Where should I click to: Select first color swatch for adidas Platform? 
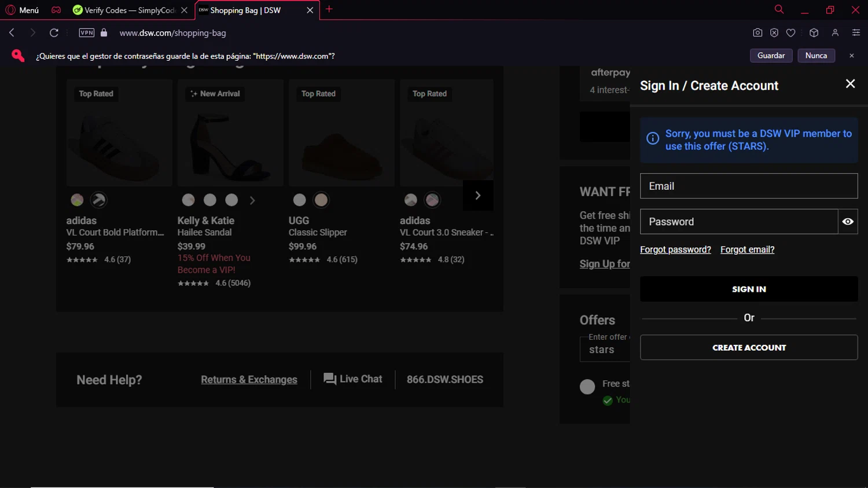(x=77, y=200)
